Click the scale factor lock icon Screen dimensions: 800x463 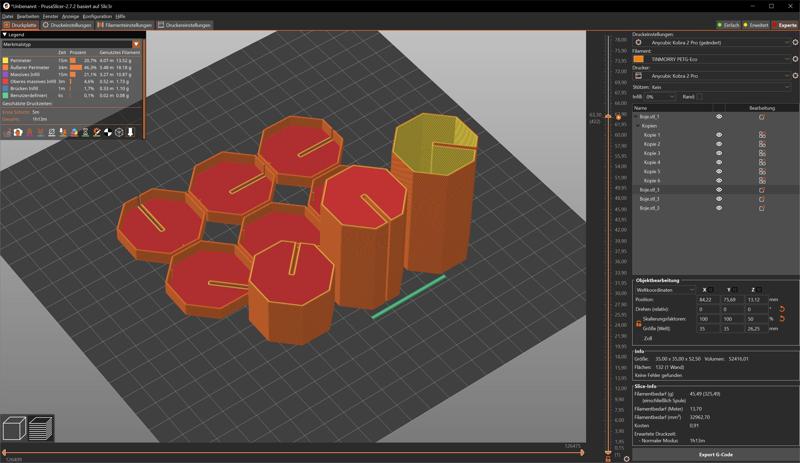638,323
